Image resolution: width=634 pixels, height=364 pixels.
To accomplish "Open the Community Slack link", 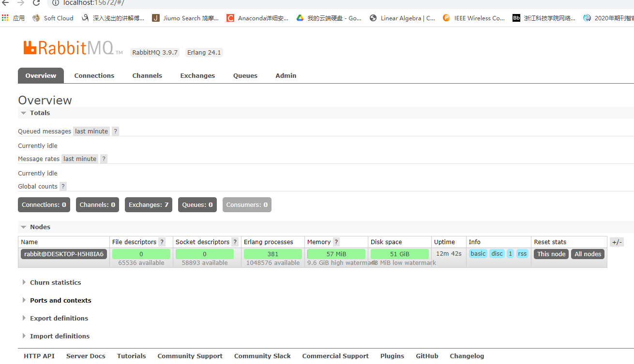I will [x=262, y=356].
